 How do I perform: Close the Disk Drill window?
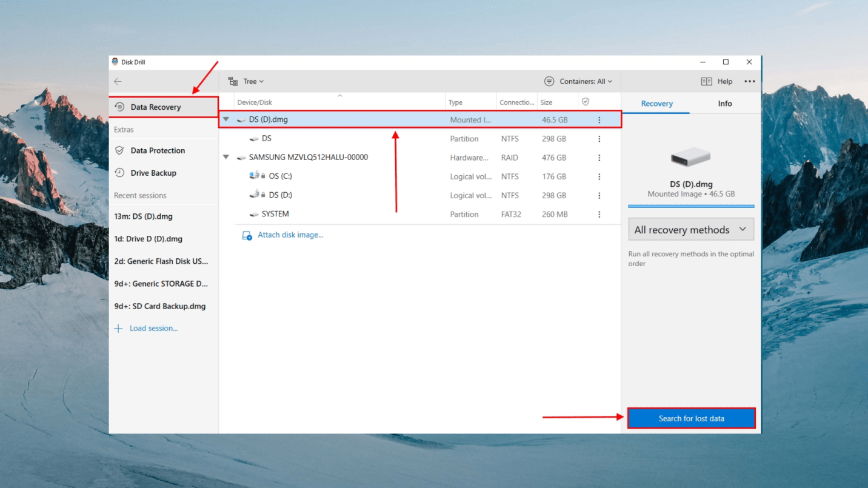point(749,62)
